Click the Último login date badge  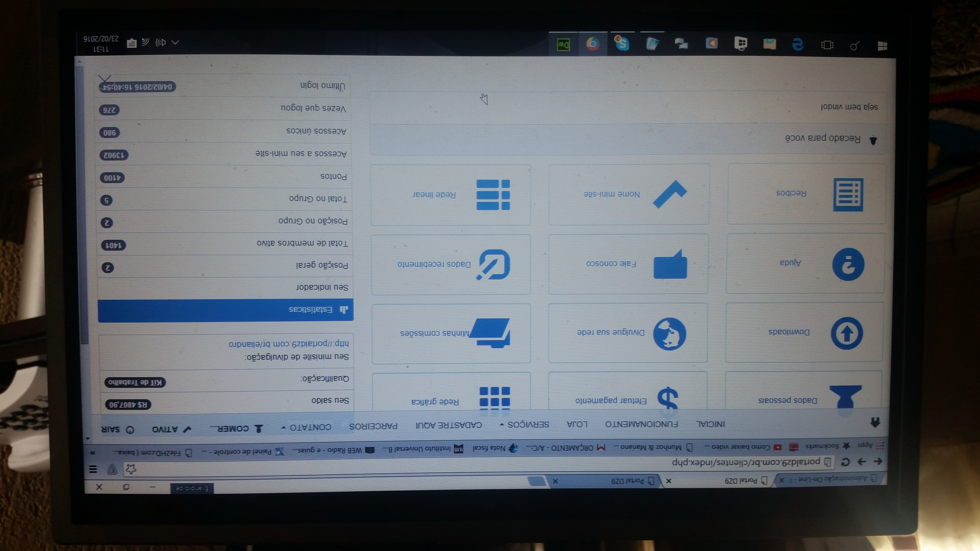pos(137,87)
